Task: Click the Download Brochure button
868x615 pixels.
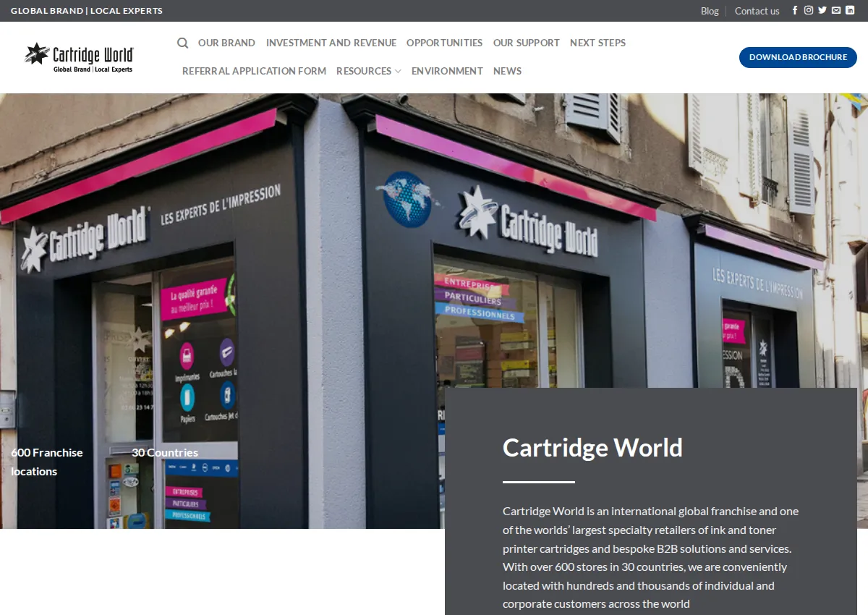Action: (x=798, y=57)
